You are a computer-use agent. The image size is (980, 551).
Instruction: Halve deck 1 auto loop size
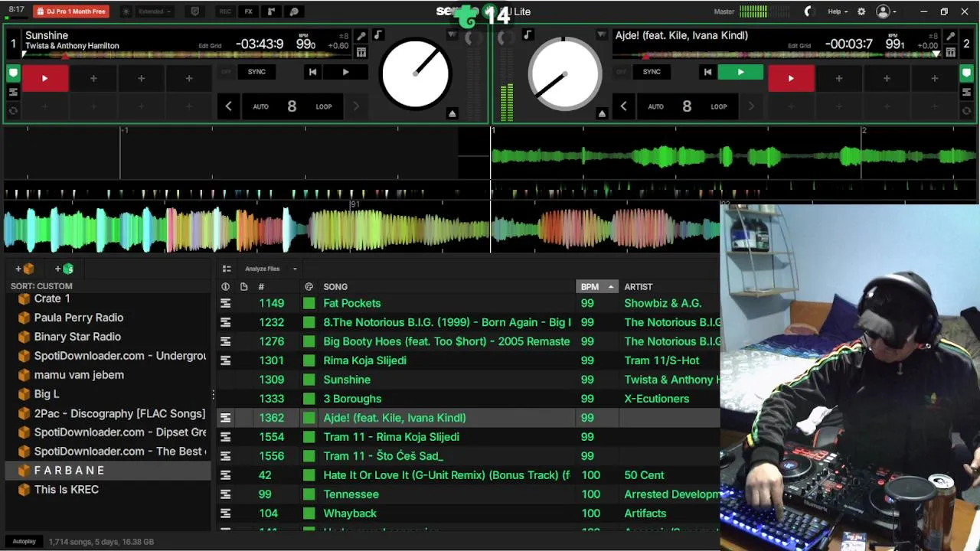(x=228, y=106)
